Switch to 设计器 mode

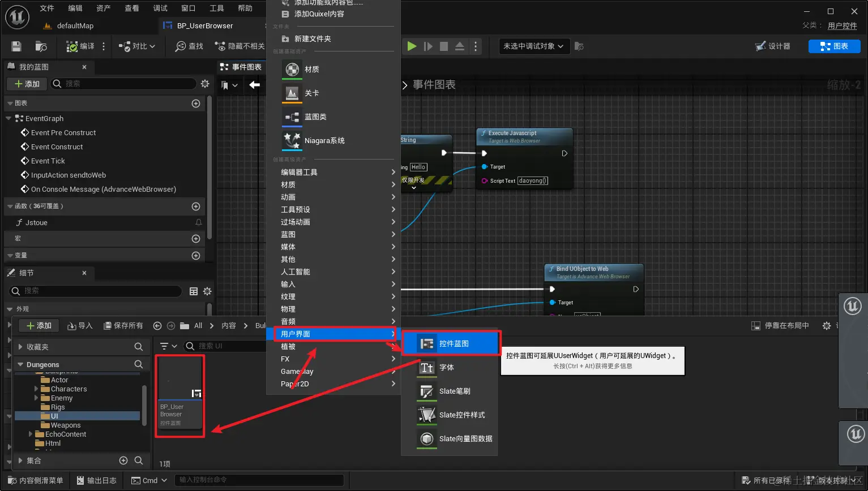[x=773, y=46]
